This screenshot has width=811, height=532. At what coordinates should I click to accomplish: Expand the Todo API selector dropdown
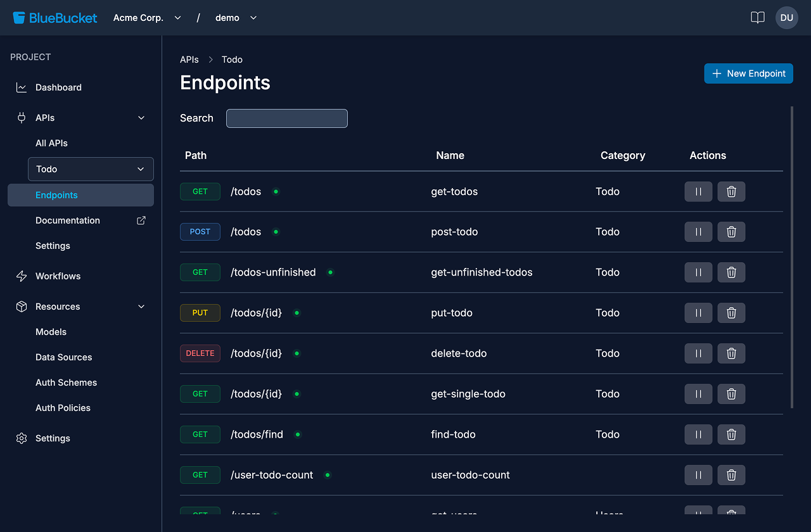(x=141, y=169)
